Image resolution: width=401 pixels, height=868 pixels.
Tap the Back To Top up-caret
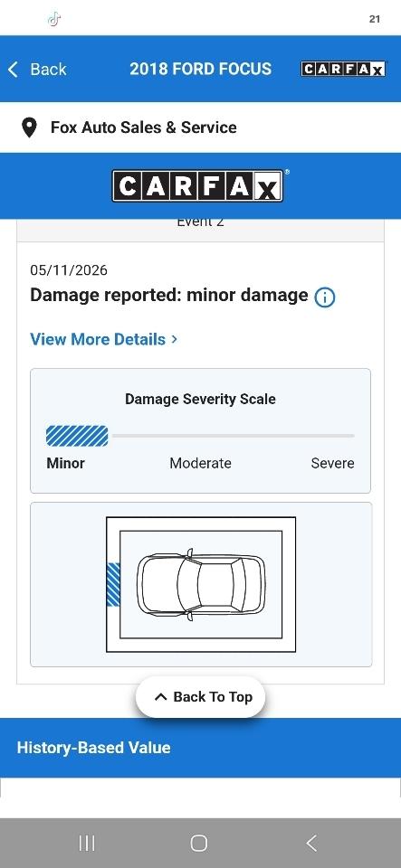tap(160, 697)
